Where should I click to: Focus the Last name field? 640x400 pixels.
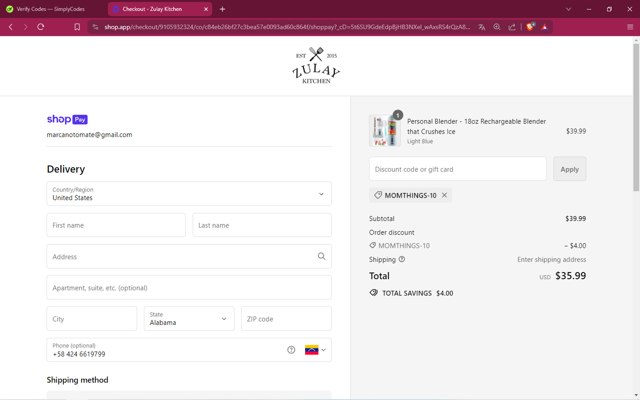[262, 225]
